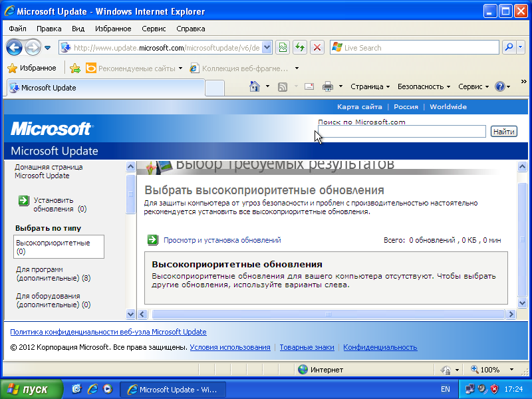
Task: Click left sidebar scroll down arrow
Action: point(130,314)
